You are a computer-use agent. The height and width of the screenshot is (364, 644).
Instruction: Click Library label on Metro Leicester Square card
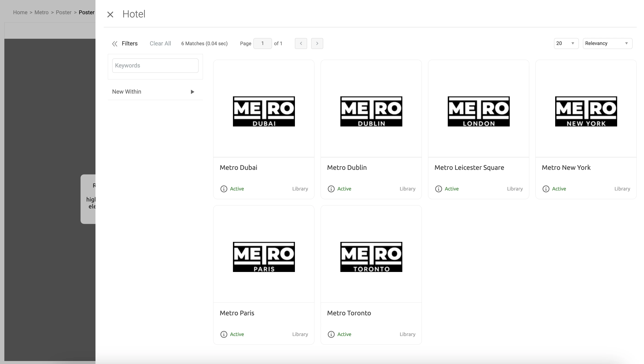coord(515,189)
